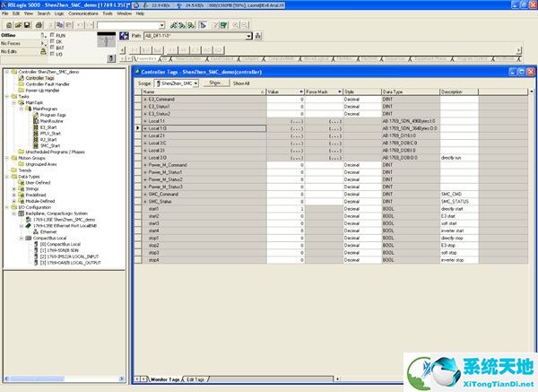This screenshot has height=392, width=538.
Task: Open the Logic menu
Action: pos(59,13)
